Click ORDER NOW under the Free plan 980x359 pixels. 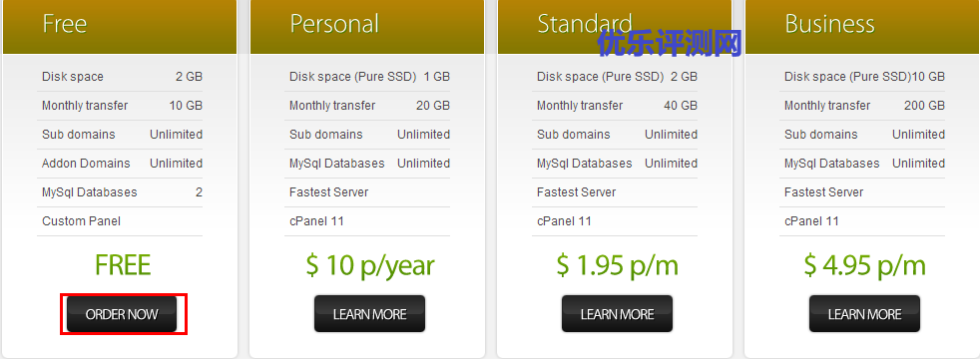point(122,314)
